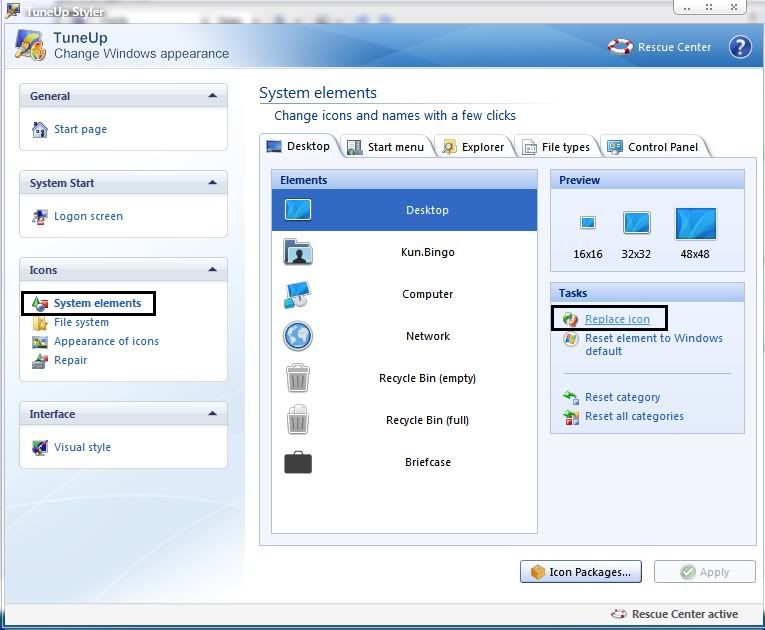Click the Network globe icon
Screen dimensions: 765x630
pyautogui.click(x=298, y=336)
